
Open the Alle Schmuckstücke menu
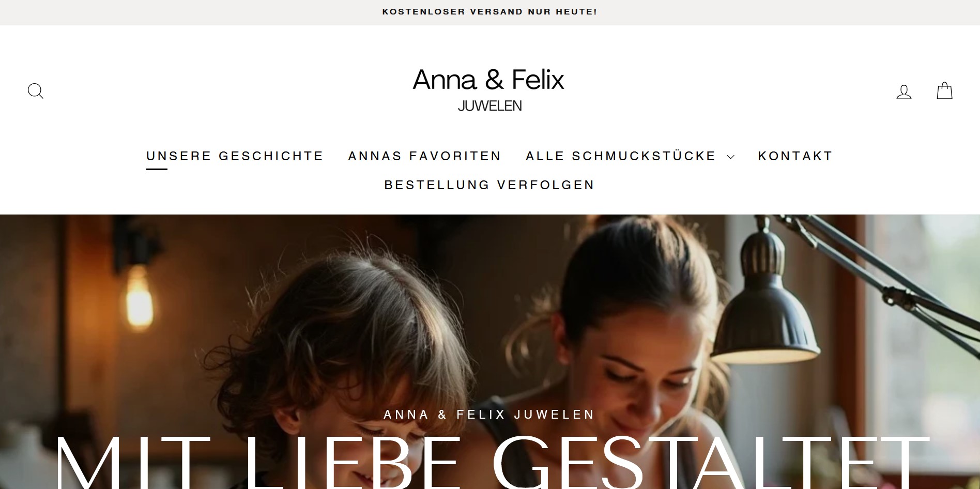pyautogui.click(x=620, y=156)
